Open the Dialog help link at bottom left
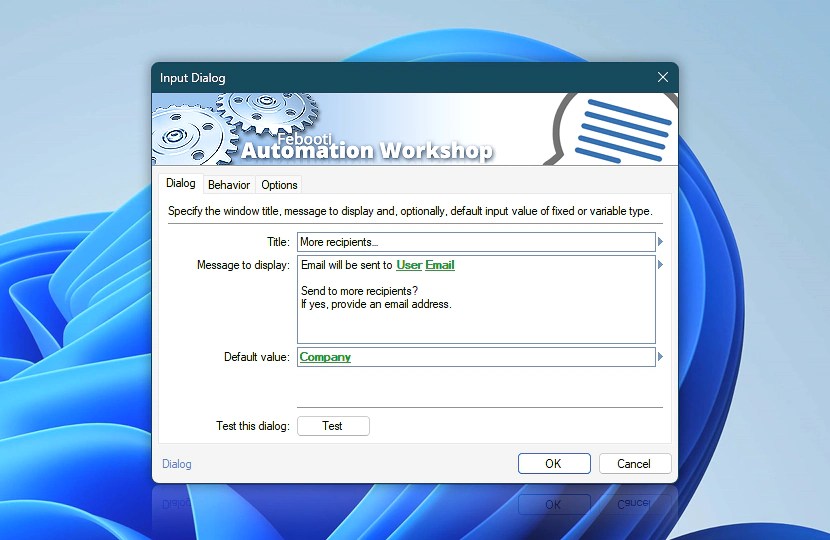Screen dimensions: 830x540 pos(177,464)
